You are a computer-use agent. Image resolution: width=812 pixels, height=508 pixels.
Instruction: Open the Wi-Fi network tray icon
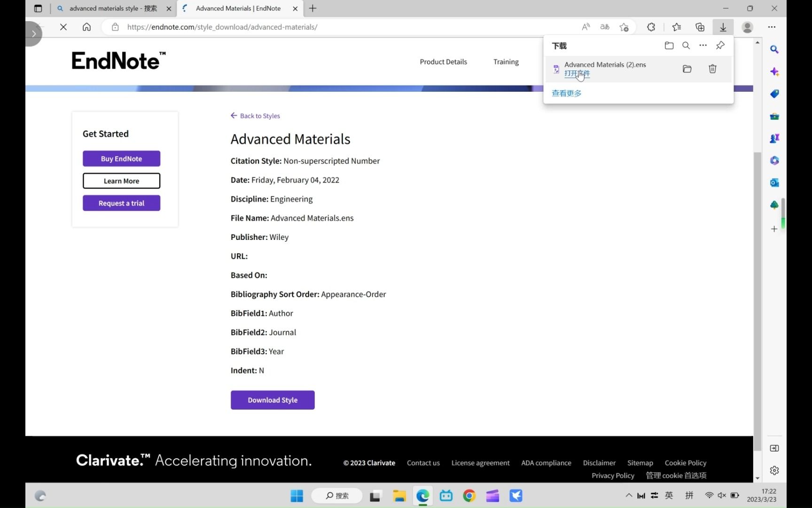tap(709, 495)
